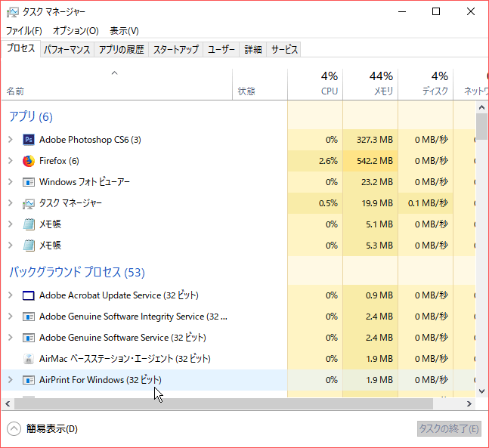Click the AirMac ベースステーション icon
The image size is (489, 448).
click(x=29, y=359)
